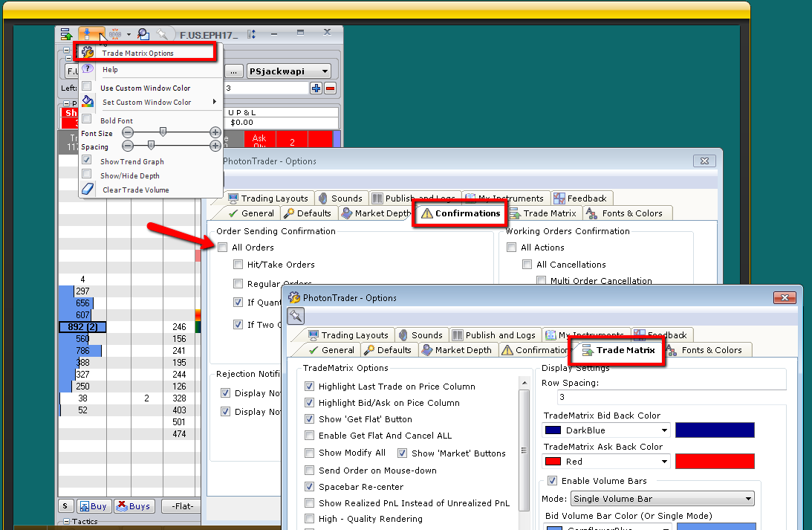Viewport: 812px width, 530px height.
Task: Choose Help from the dropdown menu
Action: [110, 69]
